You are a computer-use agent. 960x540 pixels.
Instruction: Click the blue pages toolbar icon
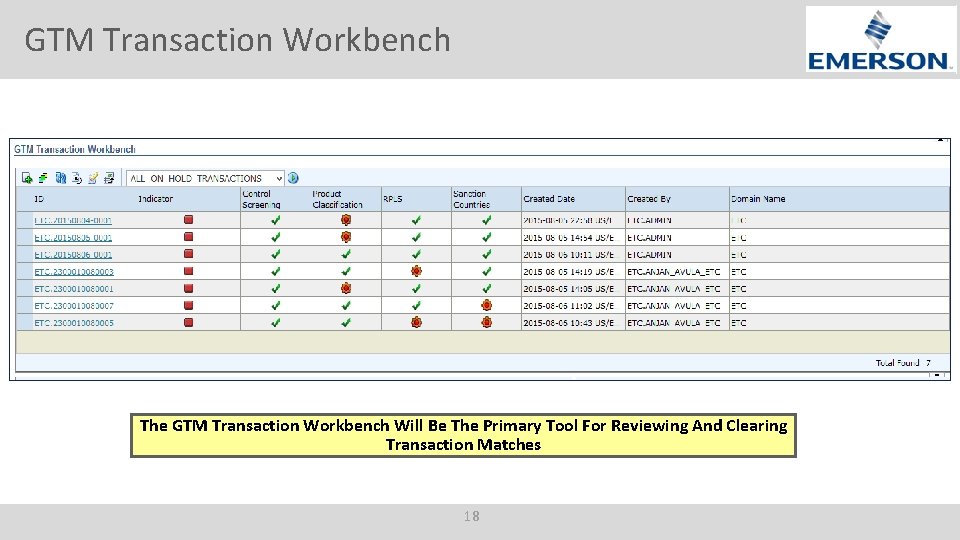click(x=60, y=178)
